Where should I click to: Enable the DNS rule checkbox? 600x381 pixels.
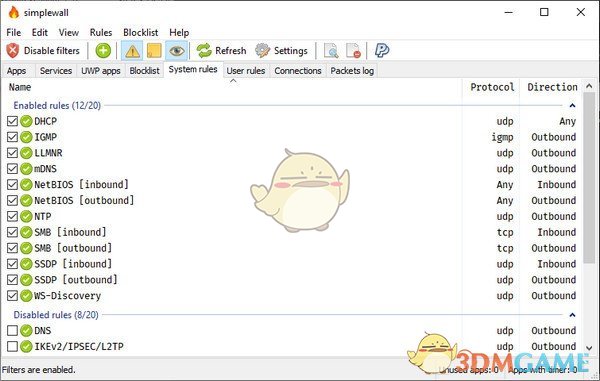[x=12, y=331]
